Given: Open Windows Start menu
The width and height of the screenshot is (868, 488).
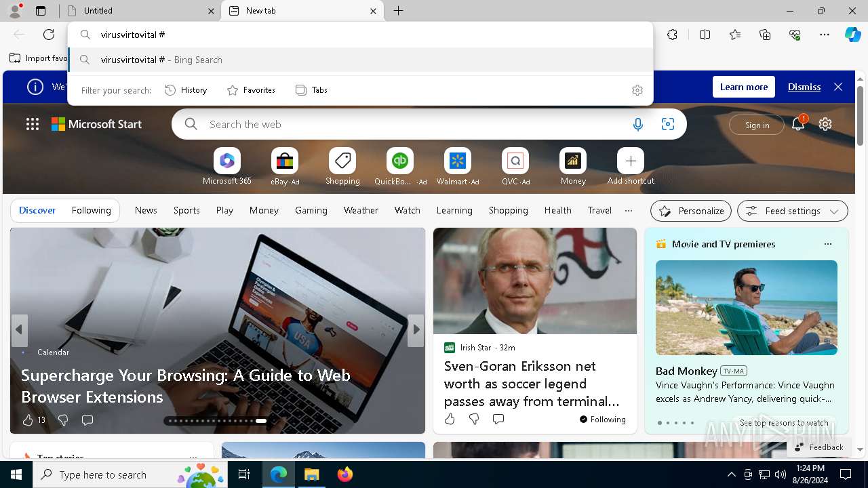Looking at the screenshot, I should pyautogui.click(x=16, y=474).
